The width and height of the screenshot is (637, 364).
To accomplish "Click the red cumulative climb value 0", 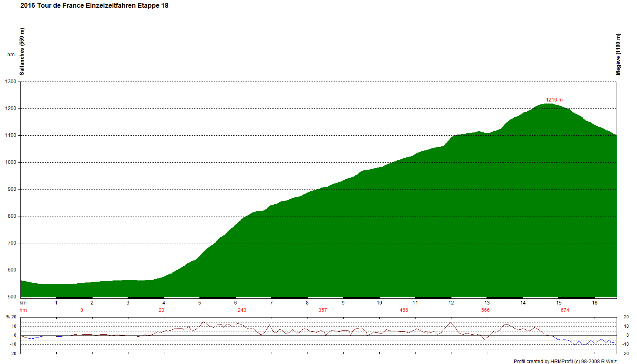I will tap(82, 310).
